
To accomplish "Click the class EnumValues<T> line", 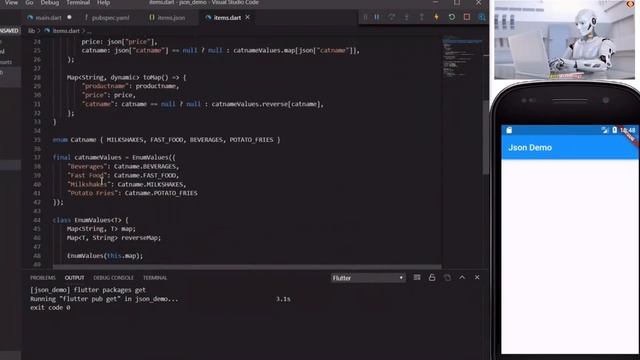I will 90,220.
